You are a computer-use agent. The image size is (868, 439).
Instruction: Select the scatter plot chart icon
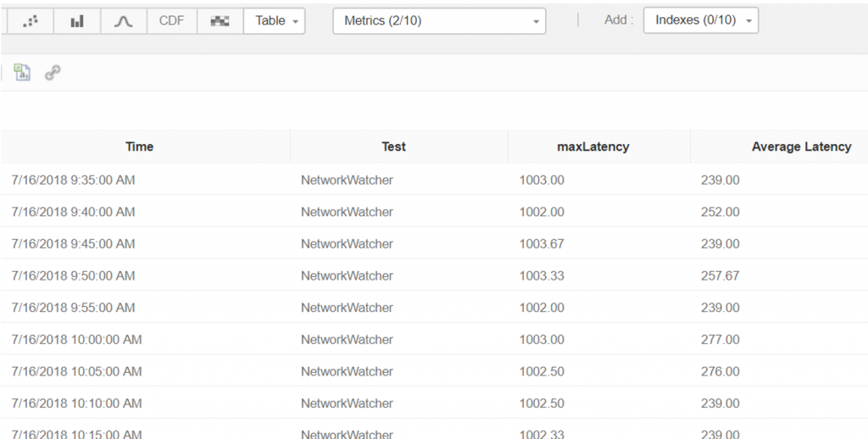31,21
